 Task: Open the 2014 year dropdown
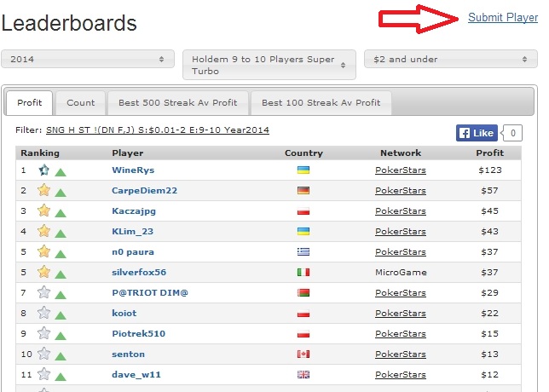point(88,59)
